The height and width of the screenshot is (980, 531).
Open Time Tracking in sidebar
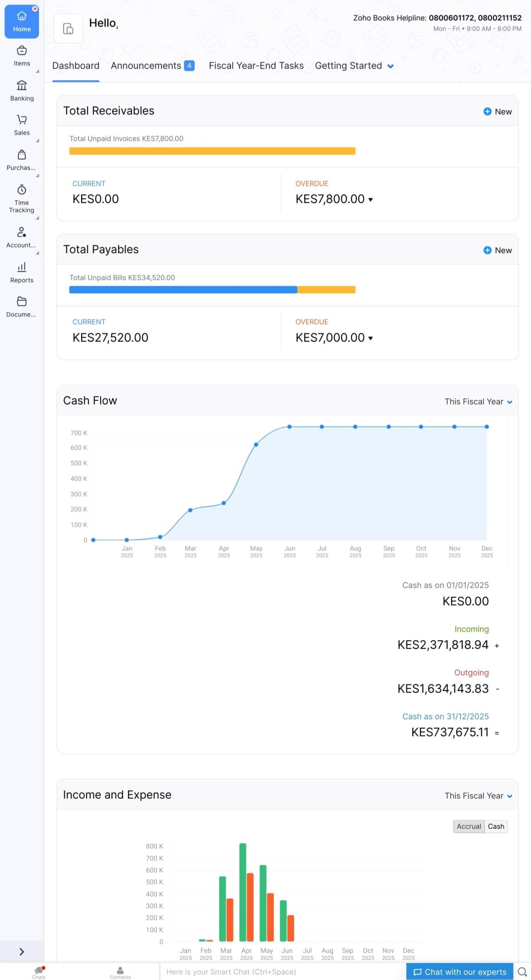pyautogui.click(x=22, y=199)
